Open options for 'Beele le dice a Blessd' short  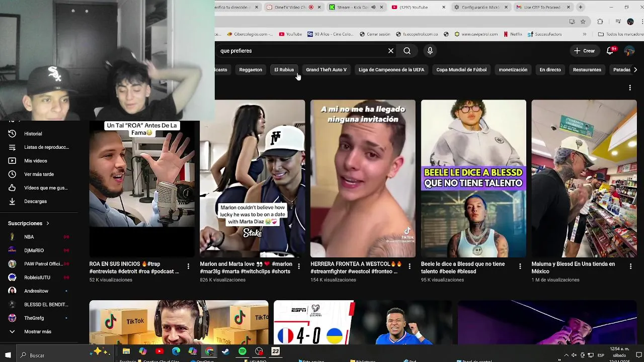pyautogui.click(x=520, y=266)
